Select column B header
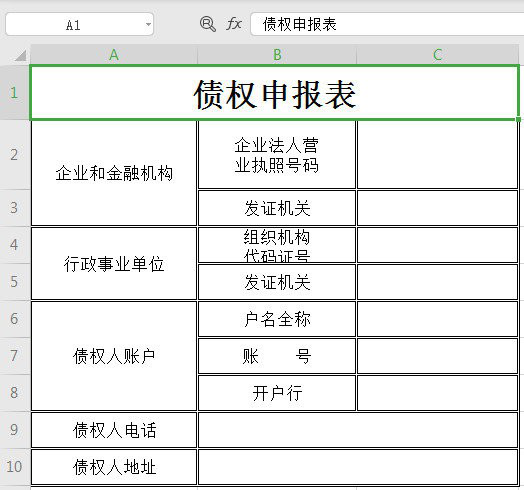 pyautogui.click(x=277, y=54)
